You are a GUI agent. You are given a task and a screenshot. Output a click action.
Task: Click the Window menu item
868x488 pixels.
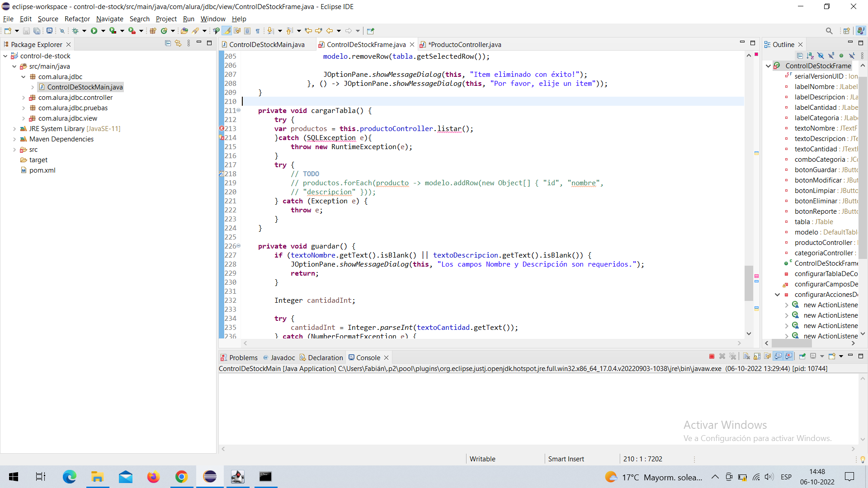click(212, 19)
